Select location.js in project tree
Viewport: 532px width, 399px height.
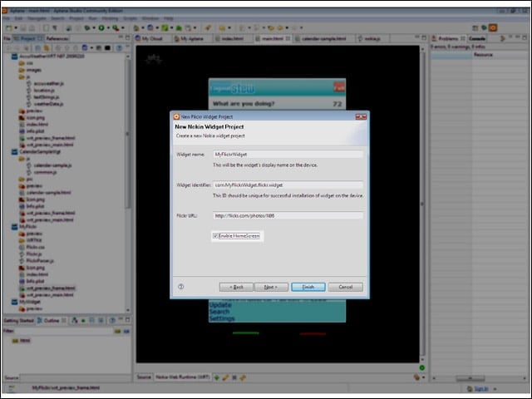[x=44, y=91]
